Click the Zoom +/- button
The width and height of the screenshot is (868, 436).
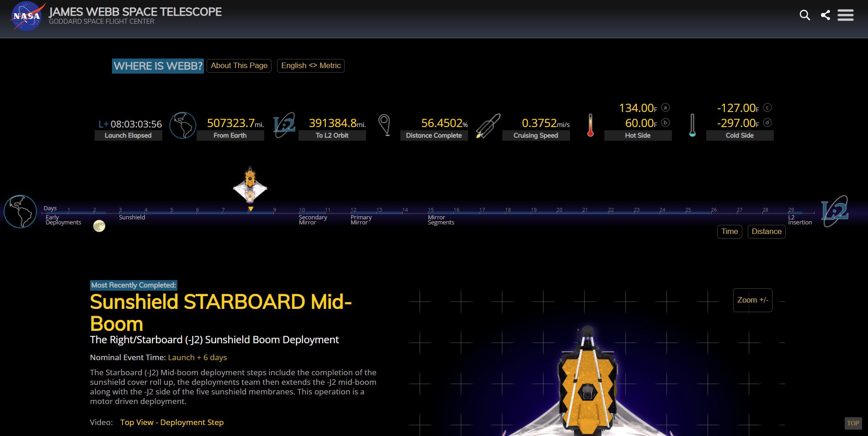(x=753, y=300)
